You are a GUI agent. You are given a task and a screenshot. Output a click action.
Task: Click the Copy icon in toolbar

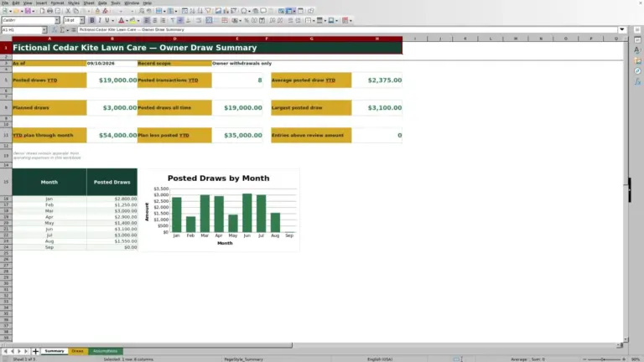pos(76,11)
